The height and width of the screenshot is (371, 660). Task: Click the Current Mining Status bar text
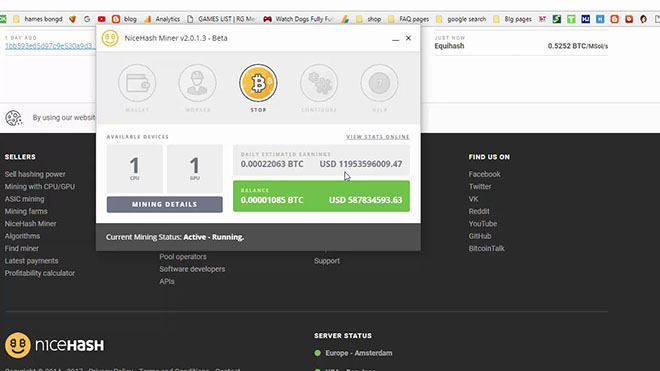[175, 237]
